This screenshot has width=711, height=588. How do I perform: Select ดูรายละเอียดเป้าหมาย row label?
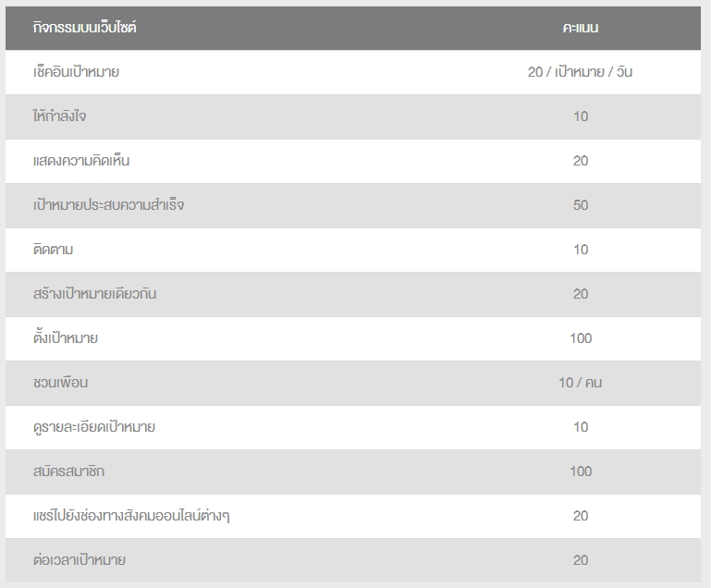coord(94,426)
